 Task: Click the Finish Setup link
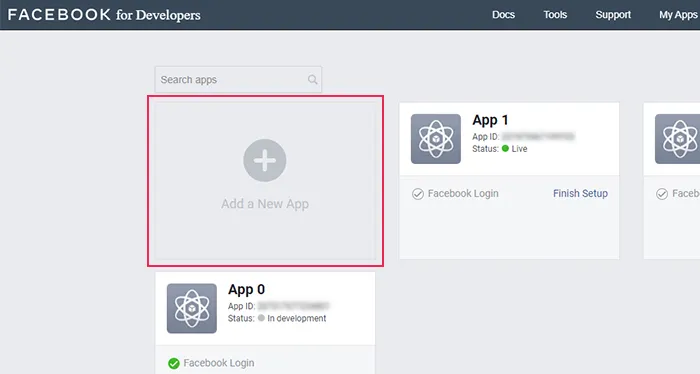pos(580,193)
